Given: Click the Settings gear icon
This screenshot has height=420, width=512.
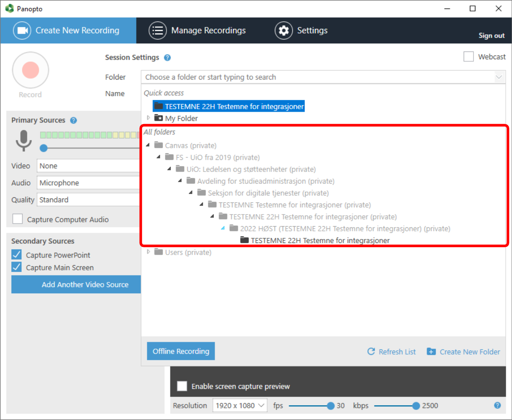Looking at the screenshot, I should coord(283,30).
